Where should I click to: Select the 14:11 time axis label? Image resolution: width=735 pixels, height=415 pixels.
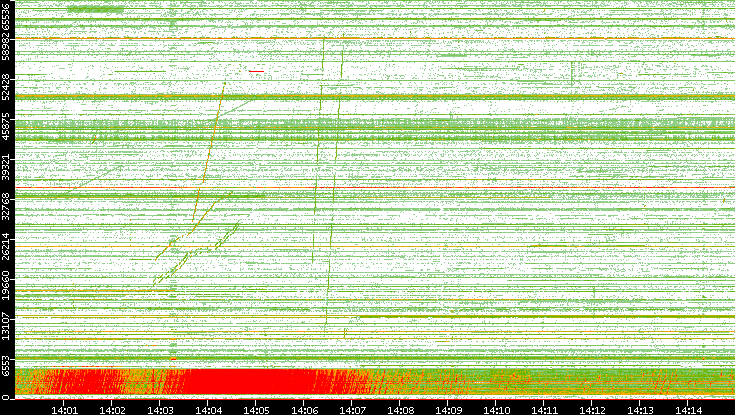click(x=544, y=408)
